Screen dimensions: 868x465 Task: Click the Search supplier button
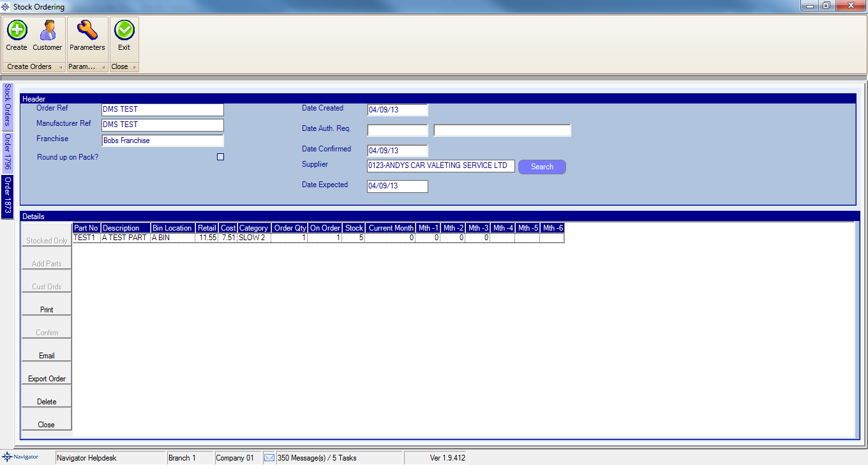[x=542, y=167]
